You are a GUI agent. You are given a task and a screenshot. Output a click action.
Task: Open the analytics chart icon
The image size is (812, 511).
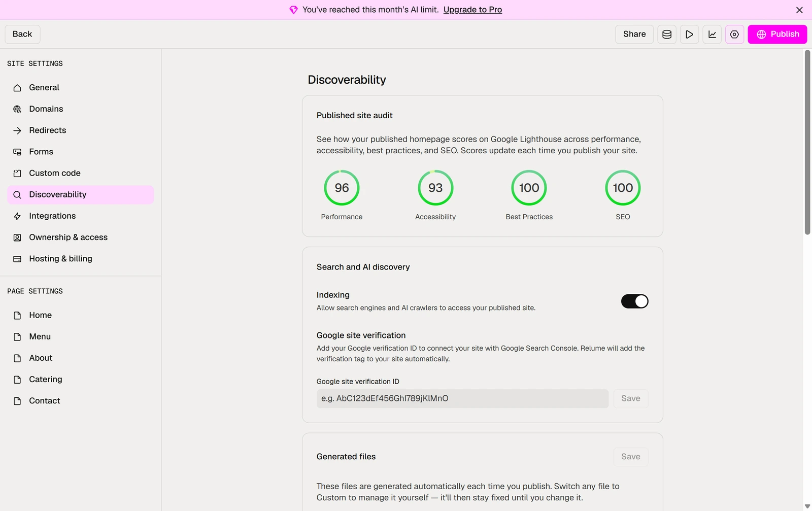(712, 35)
